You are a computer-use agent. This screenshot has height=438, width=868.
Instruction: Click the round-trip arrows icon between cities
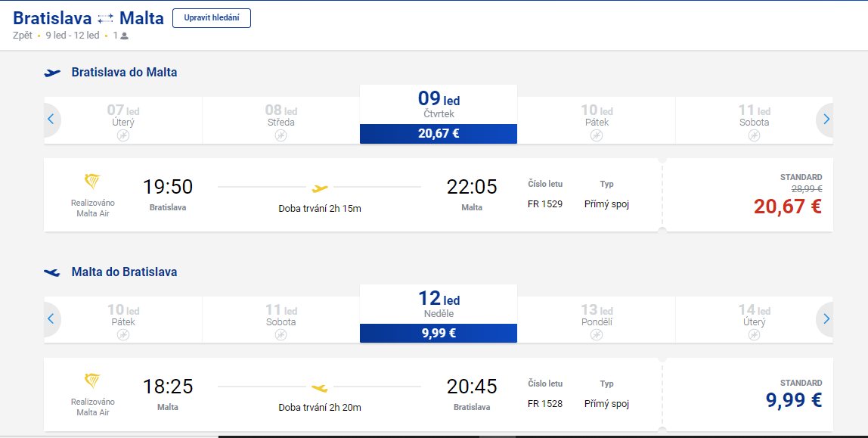[x=105, y=19]
